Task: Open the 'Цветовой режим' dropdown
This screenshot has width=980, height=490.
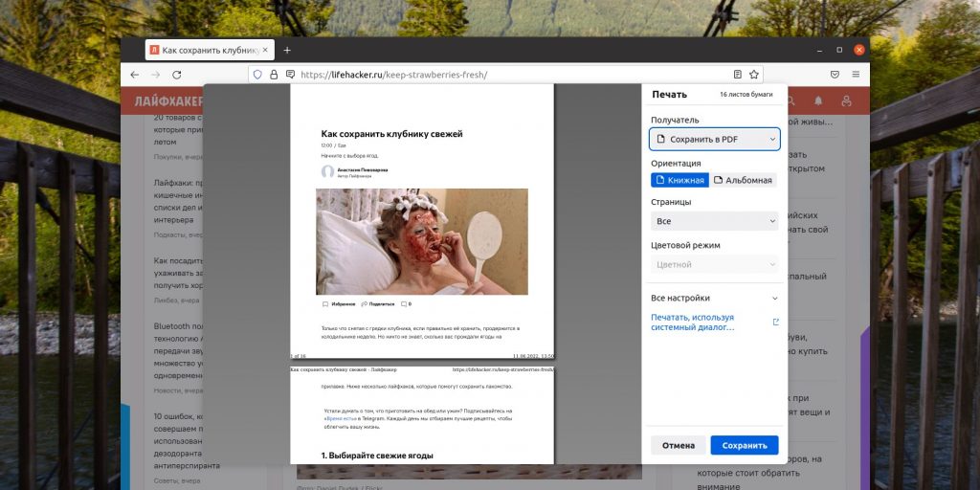Action: click(x=714, y=264)
